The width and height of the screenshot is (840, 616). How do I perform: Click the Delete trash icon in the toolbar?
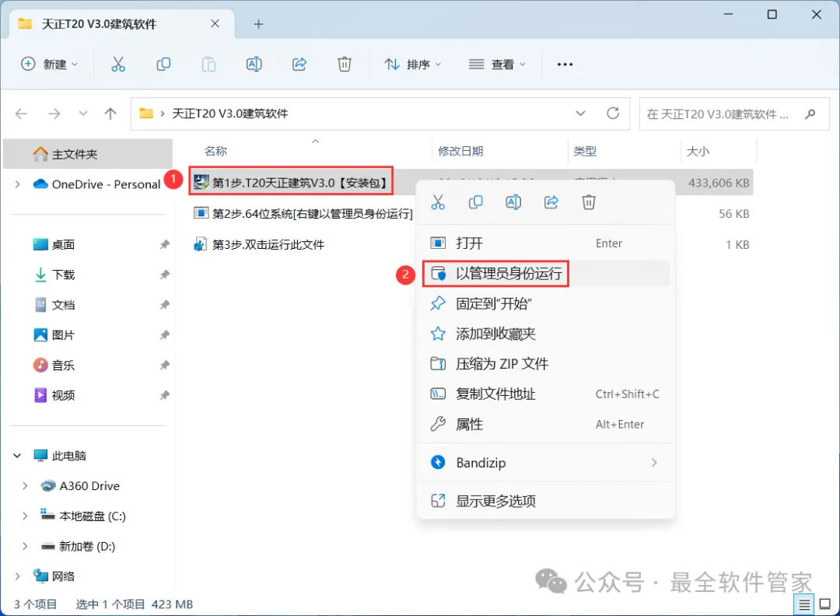345,65
